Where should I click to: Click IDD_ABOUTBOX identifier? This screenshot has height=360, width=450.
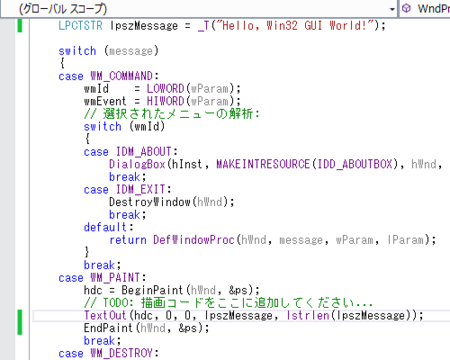tap(355, 164)
